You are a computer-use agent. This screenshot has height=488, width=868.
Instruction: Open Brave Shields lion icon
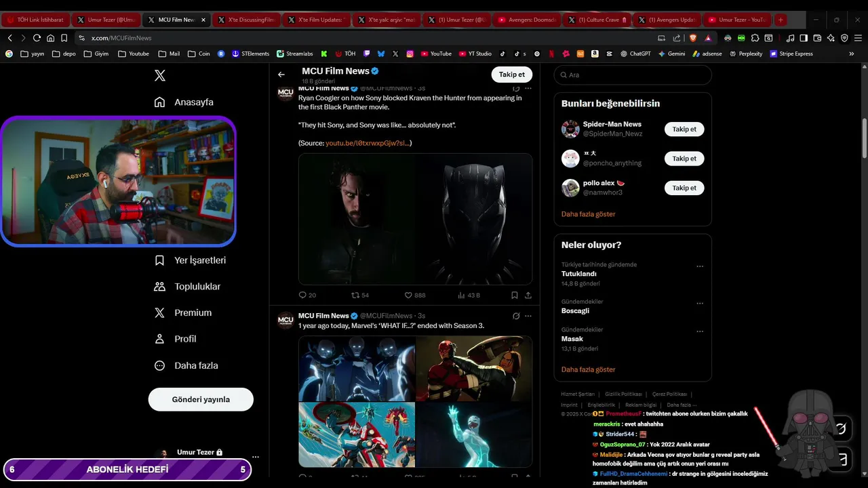coord(692,38)
